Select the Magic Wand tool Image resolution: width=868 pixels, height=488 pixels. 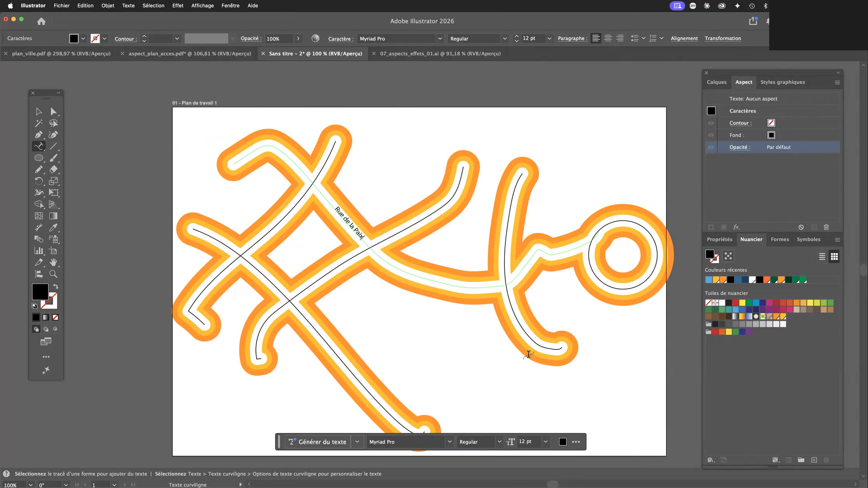[x=39, y=123]
